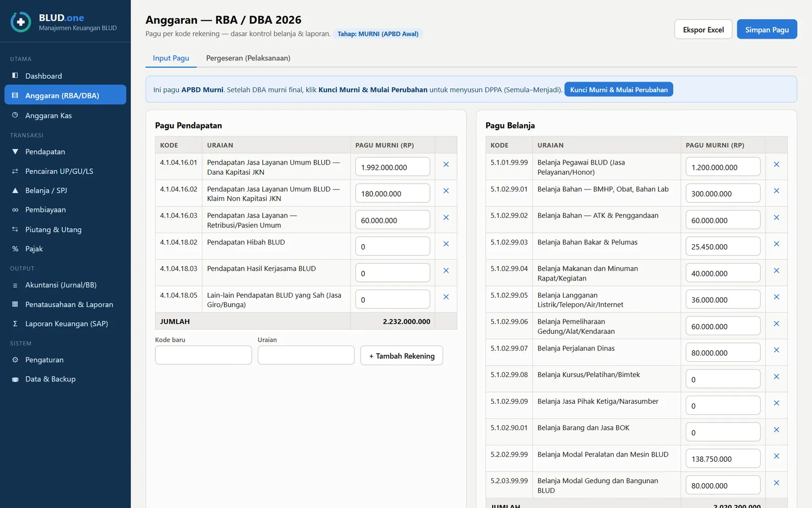Switch to Pergeseran (Pelaksanaan) tab
The height and width of the screenshot is (508, 812).
(x=248, y=58)
